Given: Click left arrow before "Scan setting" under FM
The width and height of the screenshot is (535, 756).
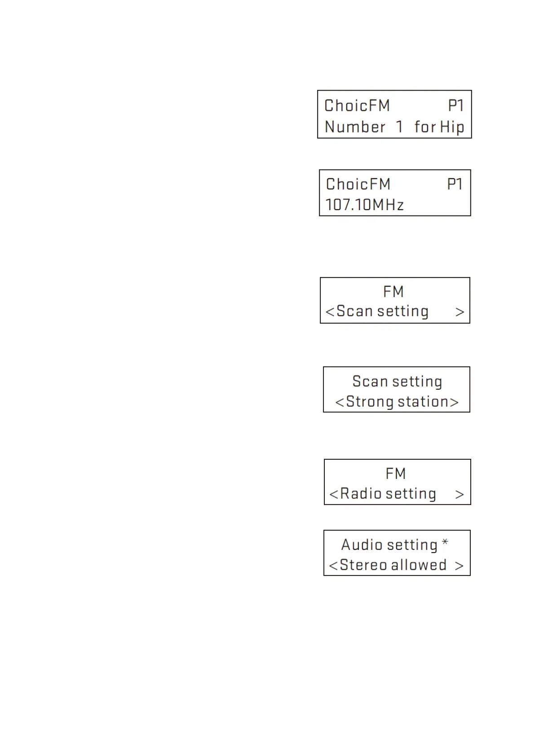Looking at the screenshot, I should click(330, 312).
